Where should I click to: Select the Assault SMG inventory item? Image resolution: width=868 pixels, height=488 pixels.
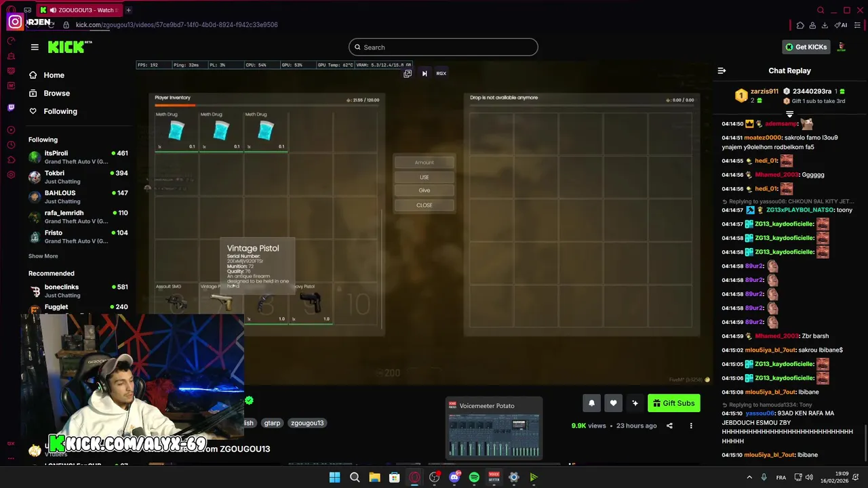click(176, 302)
